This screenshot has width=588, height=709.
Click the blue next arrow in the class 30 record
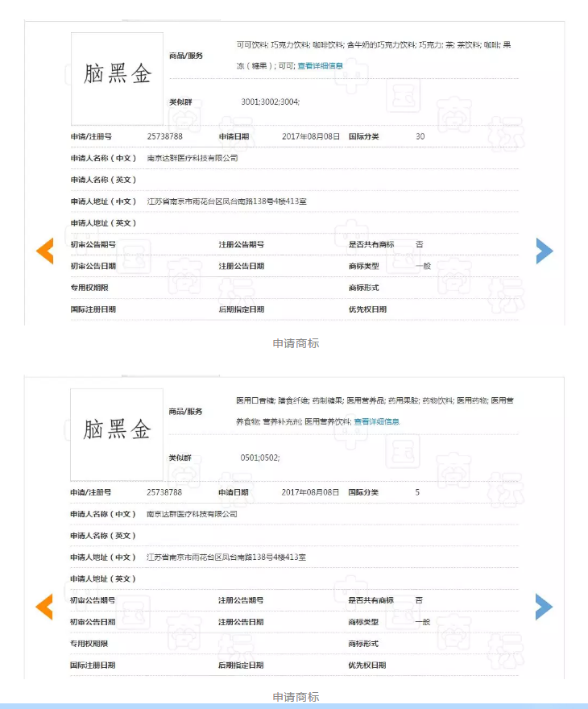pyautogui.click(x=545, y=251)
